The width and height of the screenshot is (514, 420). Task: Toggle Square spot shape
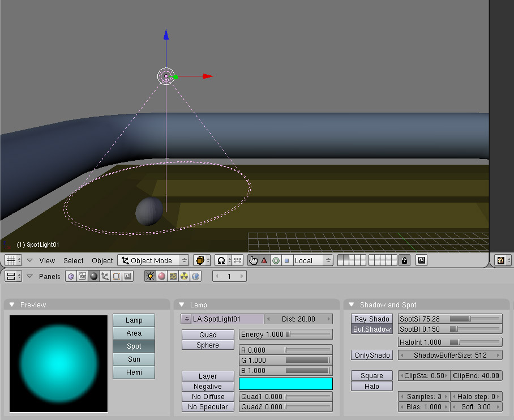click(372, 375)
